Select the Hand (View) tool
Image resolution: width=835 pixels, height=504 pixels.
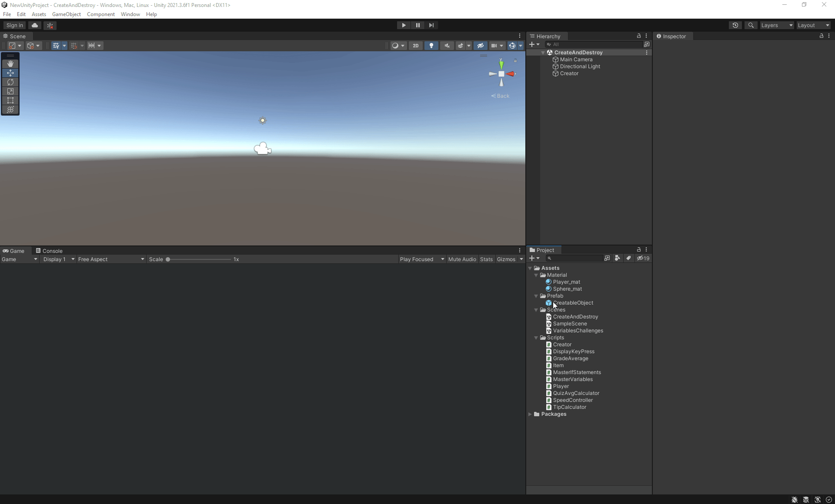(10, 63)
